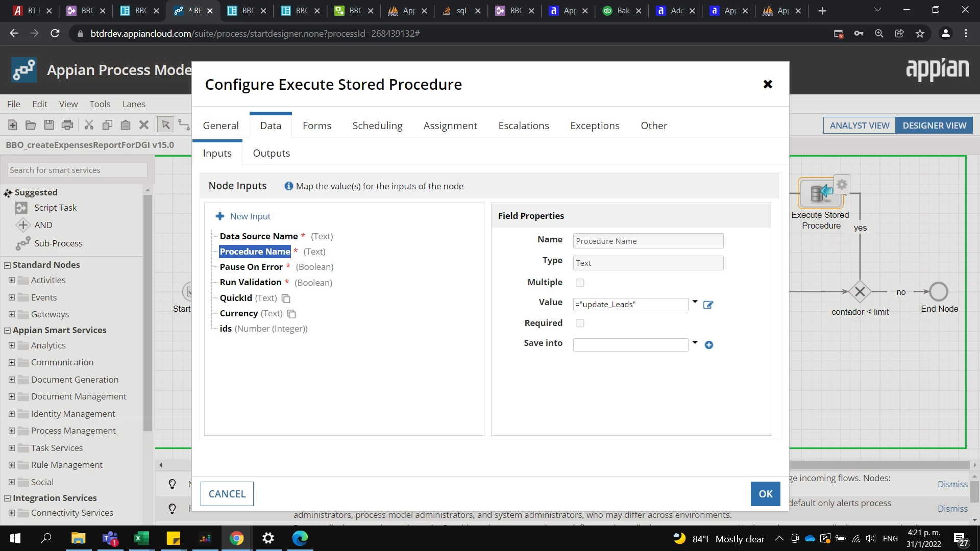
Task: Click the OK button
Action: [765, 494]
